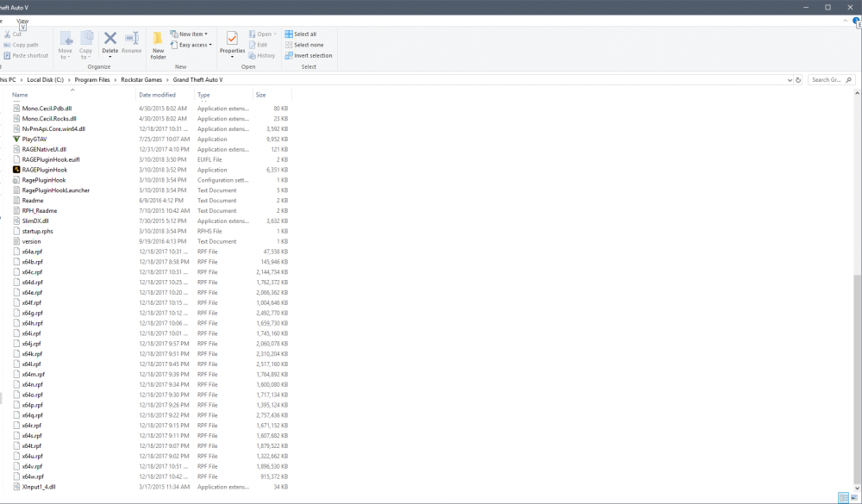Select the startup.rphs file

coord(37,232)
